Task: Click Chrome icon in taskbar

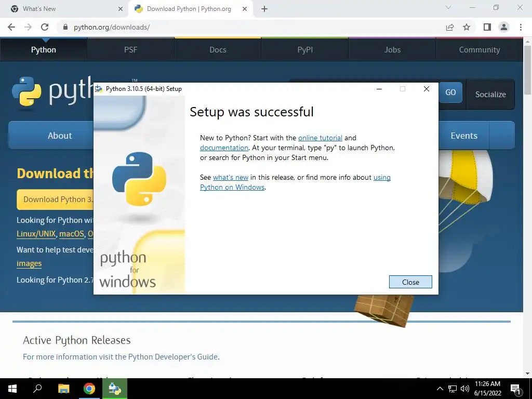Action: [89, 389]
